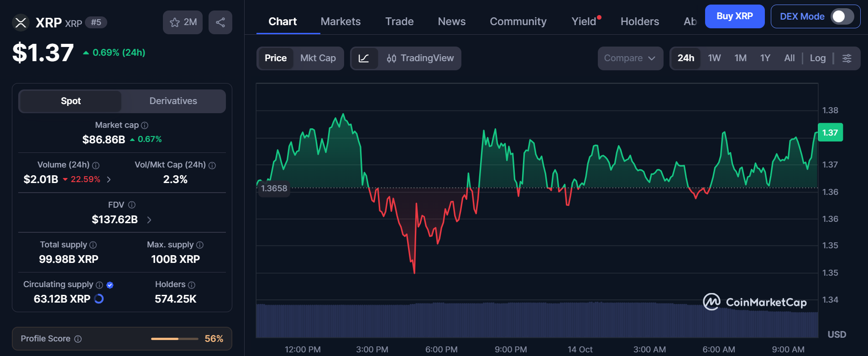The height and width of the screenshot is (356, 868).
Task: Expand FDV details chevron
Action: click(x=149, y=220)
